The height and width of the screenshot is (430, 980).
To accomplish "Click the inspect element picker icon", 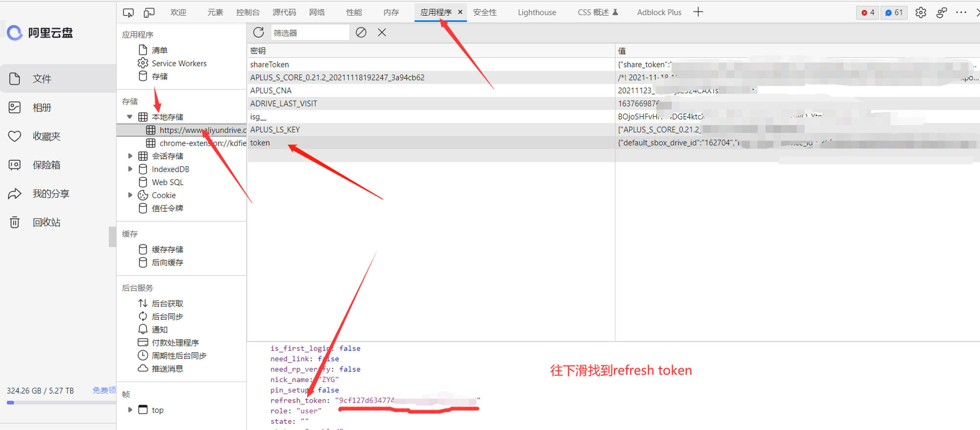I will pyautogui.click(x=128, y=13).
